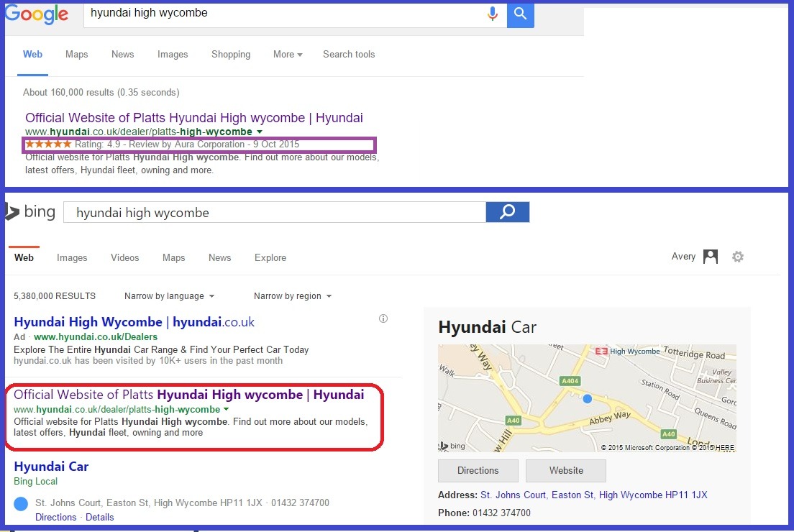Click Avery's profile avatar icon on Bing
794x532 pixels.
point(710,257)
